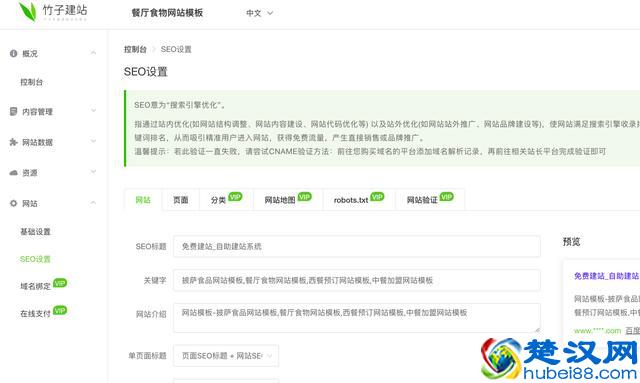Click the 预览 heading text
The width and height of the screenshot is (640, 383).
[571, 242]
